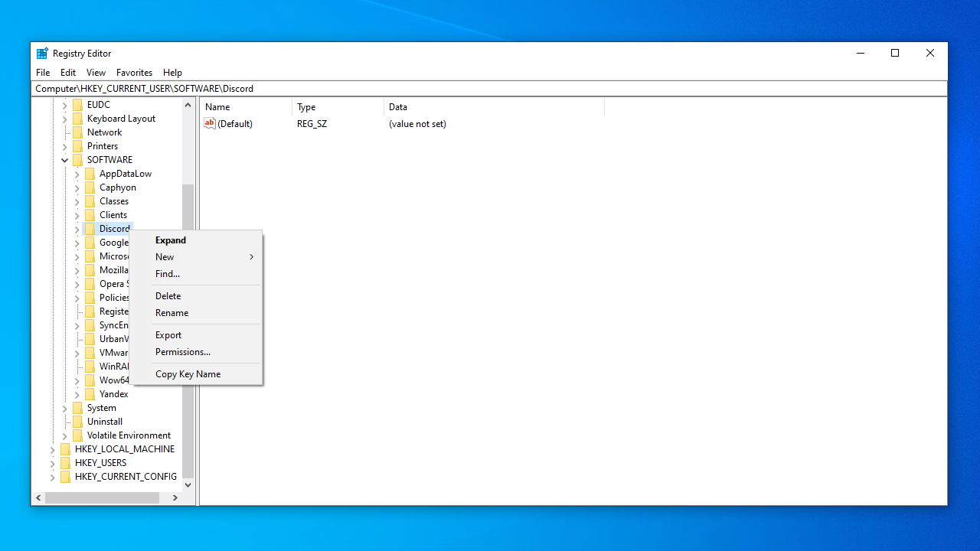The height and width of the screenshot is (551, 980).
Task: Open the New submenu in the context menu
Action: click(x=196, y=257)
